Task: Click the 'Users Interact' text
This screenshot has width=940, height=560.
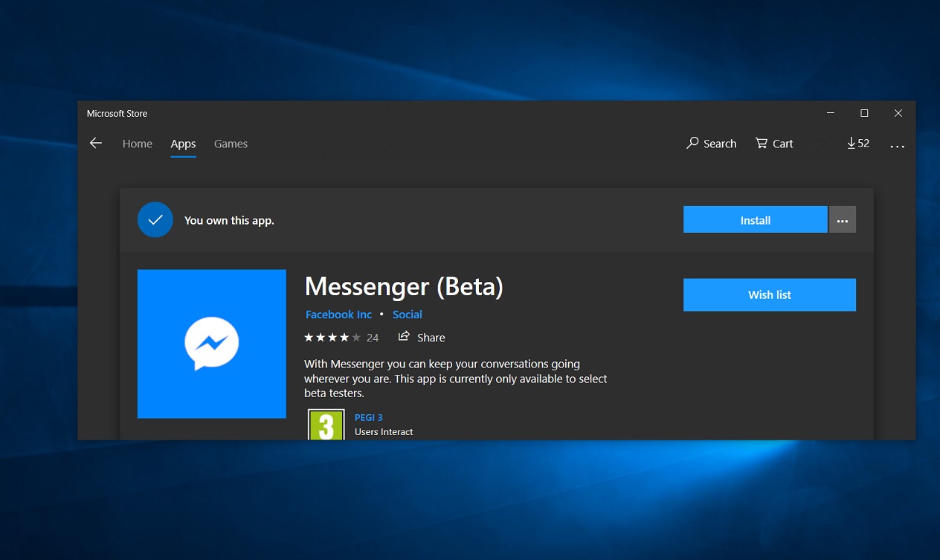Action: 384,432
